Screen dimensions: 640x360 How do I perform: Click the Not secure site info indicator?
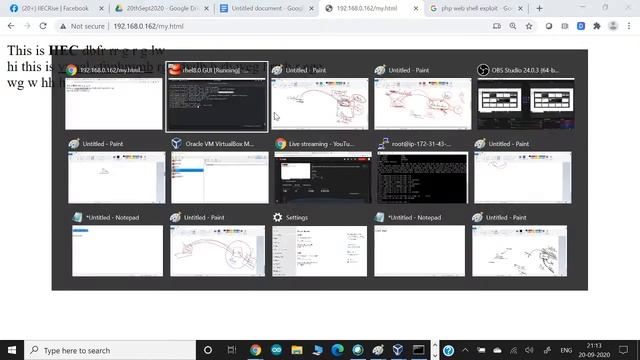82,26
